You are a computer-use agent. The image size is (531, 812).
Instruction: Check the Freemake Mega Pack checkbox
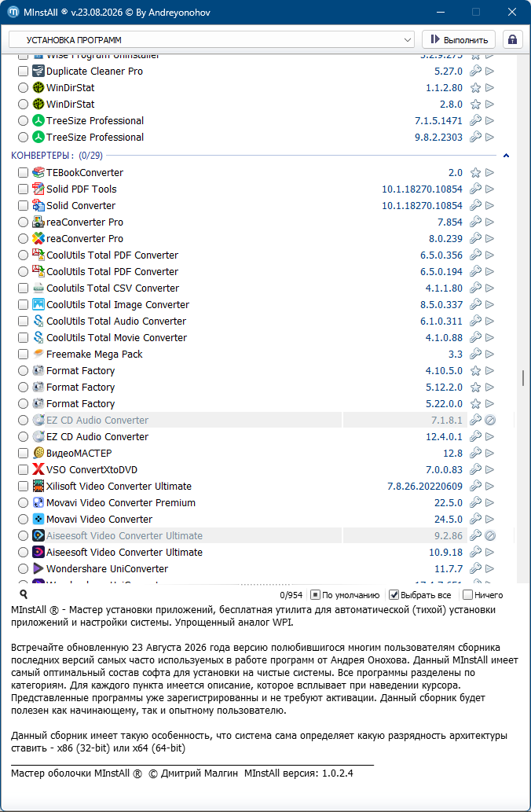click(23, 355)
